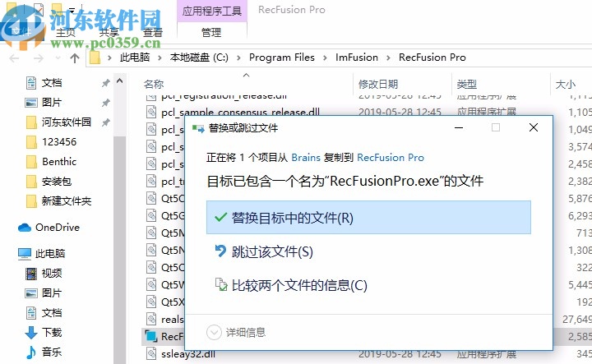
Task: Select ssleay32.dll file
Action: [188, 354]
